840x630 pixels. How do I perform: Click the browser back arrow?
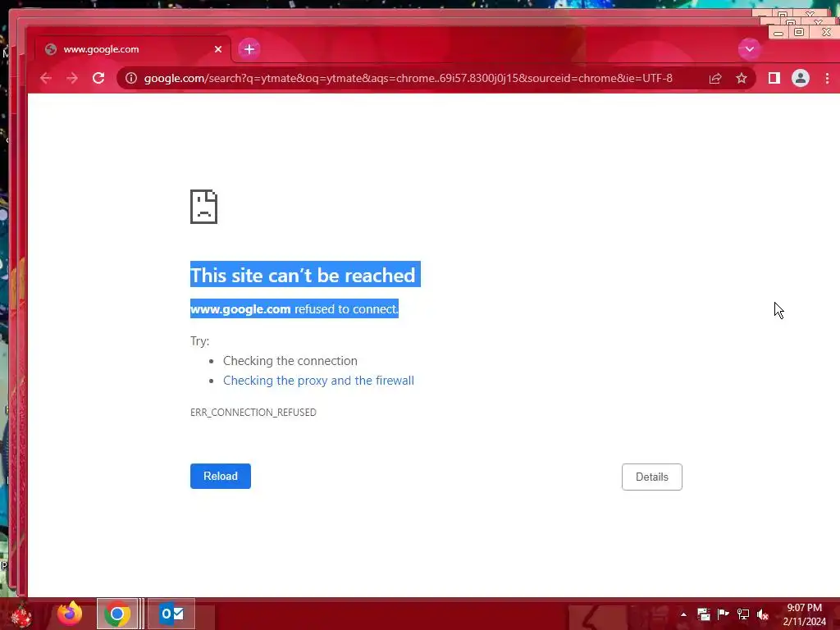46,78
